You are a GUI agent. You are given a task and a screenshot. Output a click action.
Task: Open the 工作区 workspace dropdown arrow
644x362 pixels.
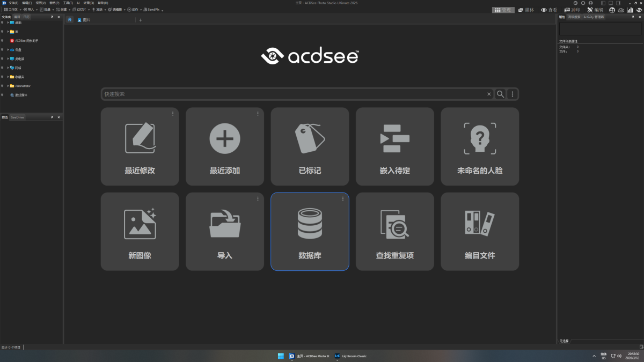pyautogui.click(x=19, y=10)
